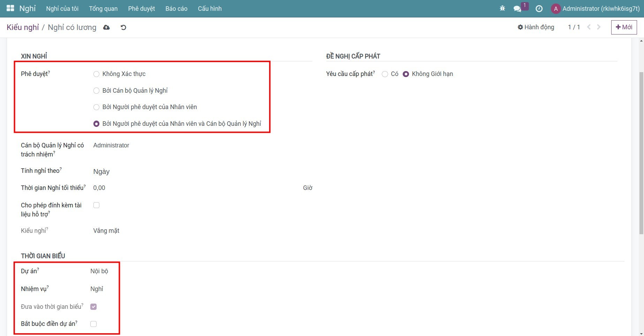Open the Administrator user account menu

(596, 9)
